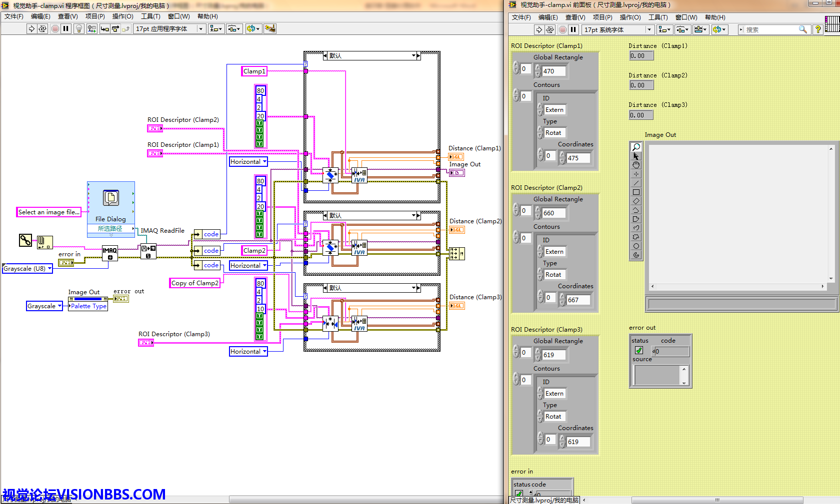The width and height of the screenshot is (840, 504).
Task: Pick the oval ROI tool
Action: (x=636, y=246)
